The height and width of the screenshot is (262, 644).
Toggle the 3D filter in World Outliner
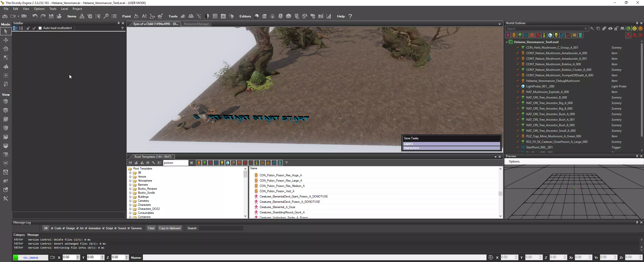point(574,35)
